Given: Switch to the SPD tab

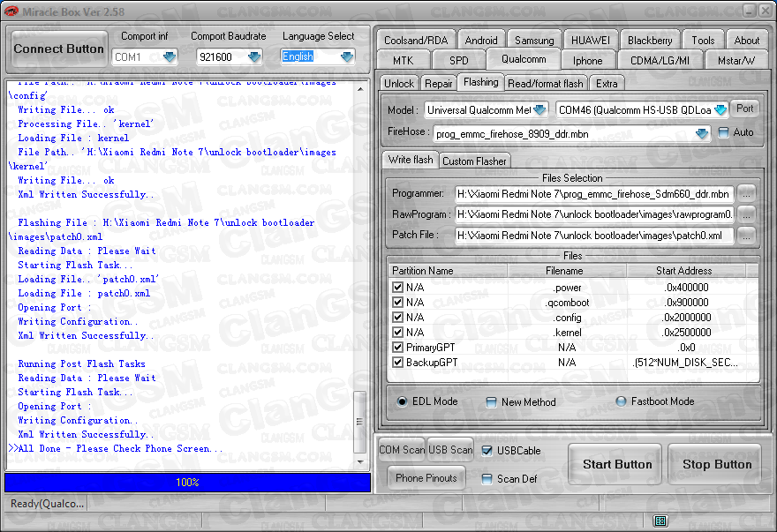Looking at the screenshot, I should [x=459, y=60].
